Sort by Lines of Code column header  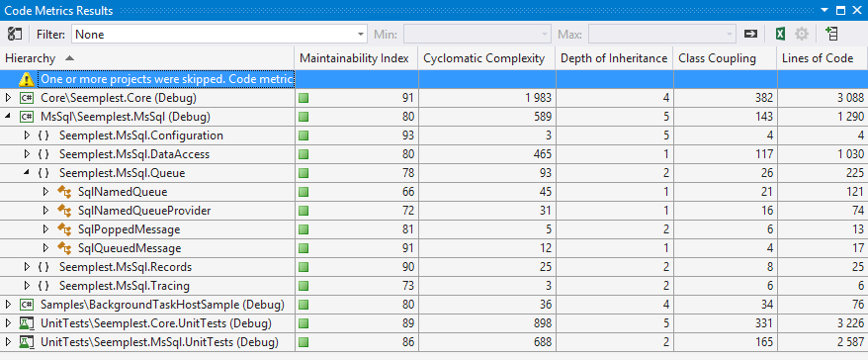click(x=823, y=58)
